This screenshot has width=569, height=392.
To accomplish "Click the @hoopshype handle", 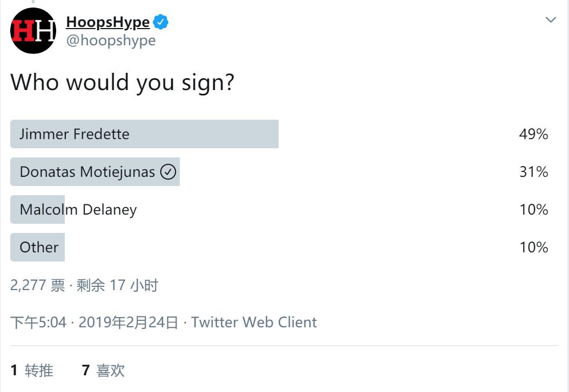I will 111,40.
